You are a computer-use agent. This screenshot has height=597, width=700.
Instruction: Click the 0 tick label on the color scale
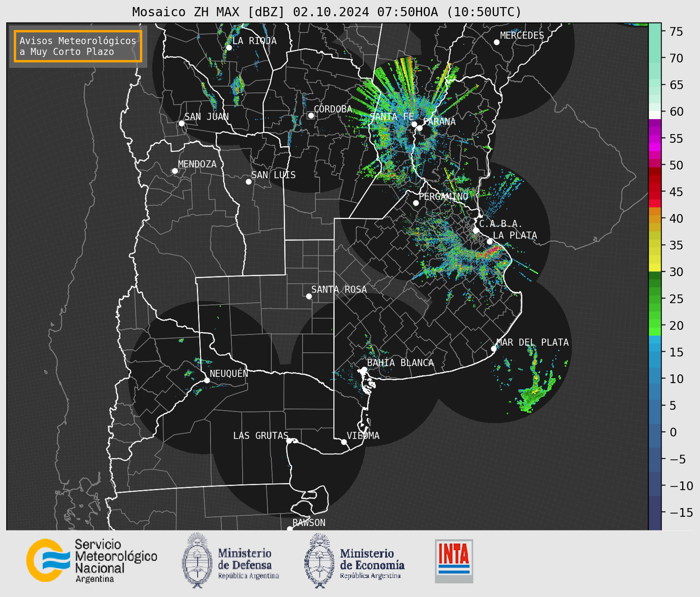(673, 432)
